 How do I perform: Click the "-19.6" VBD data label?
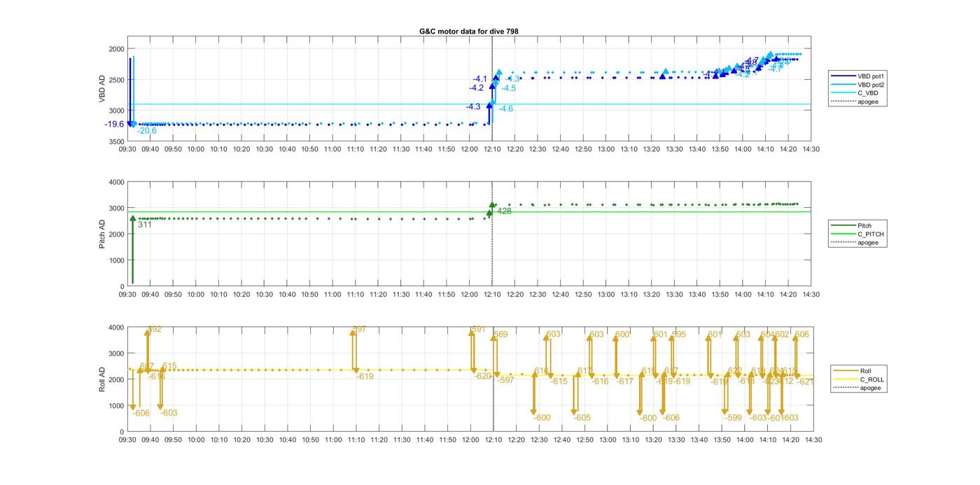[x=114, y=125]
